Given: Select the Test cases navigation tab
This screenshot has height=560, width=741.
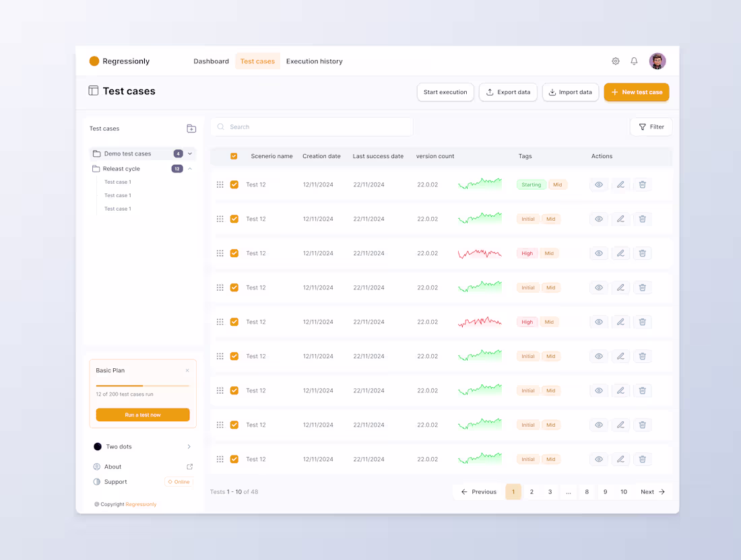Looking at the screenshot, I should [257, 61].
